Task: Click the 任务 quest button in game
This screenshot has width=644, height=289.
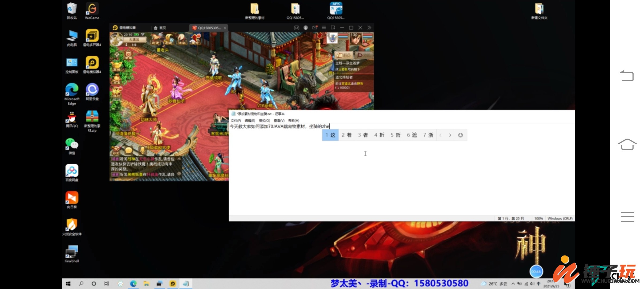Action: 344,55
